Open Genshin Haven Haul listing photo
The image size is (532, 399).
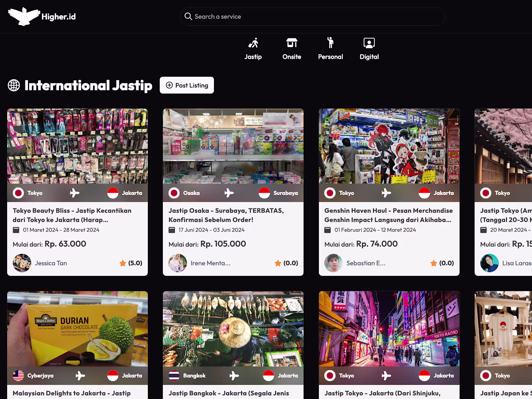389,146
